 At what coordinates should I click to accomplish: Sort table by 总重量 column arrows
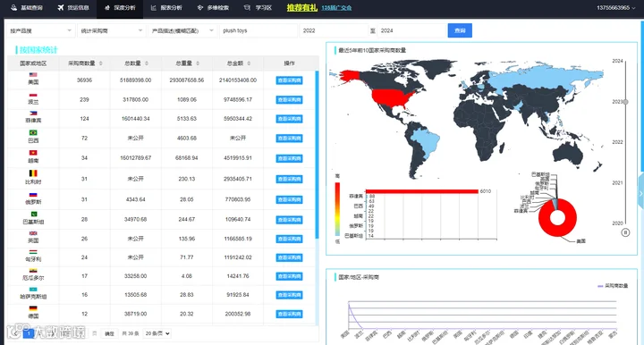click(x=198, y=63)
